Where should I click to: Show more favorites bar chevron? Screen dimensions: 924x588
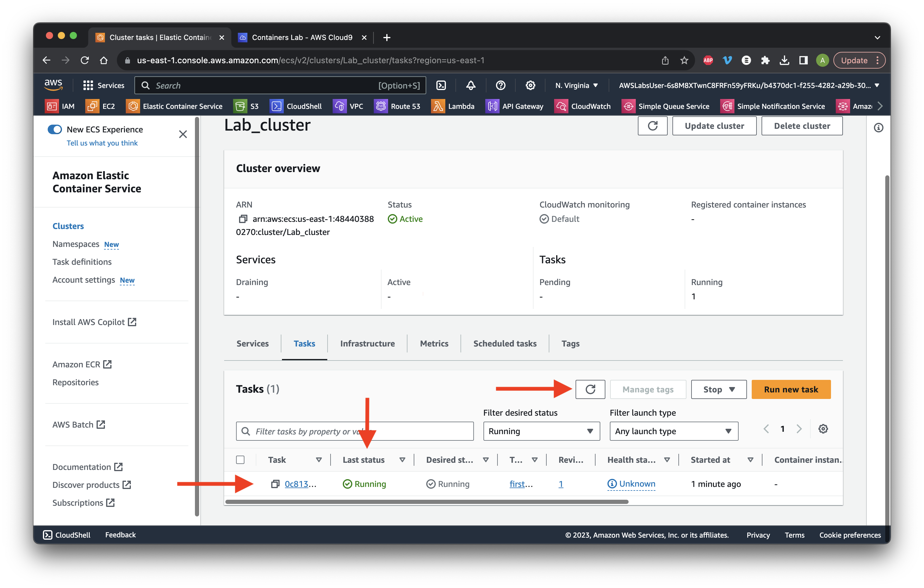(880, 106)
